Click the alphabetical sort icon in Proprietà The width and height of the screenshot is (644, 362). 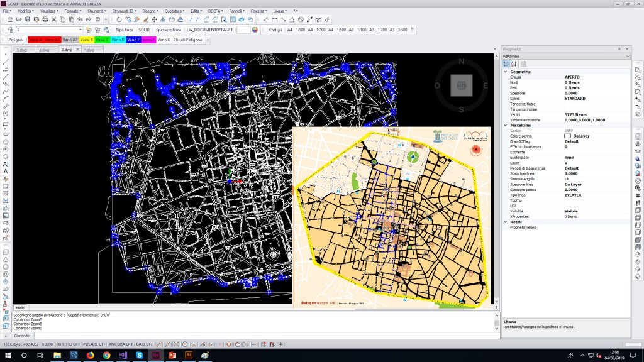click(x=514, y=64)
